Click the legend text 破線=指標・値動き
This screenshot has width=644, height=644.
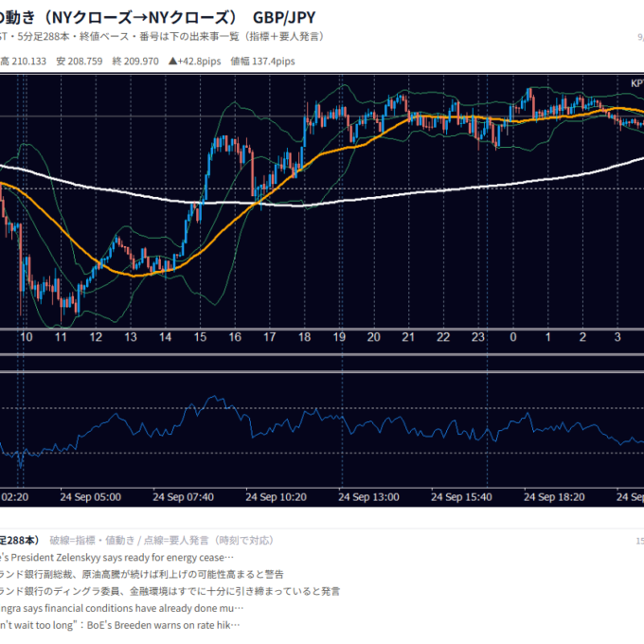click(x=93, y=541)
